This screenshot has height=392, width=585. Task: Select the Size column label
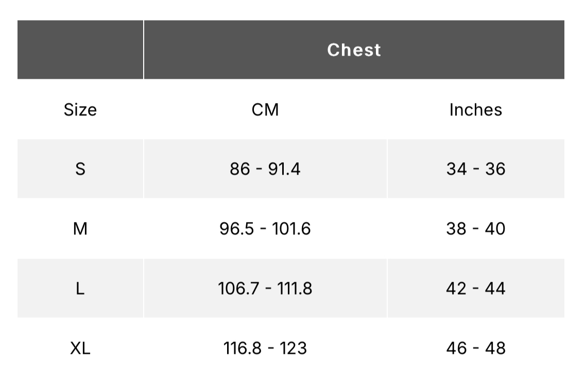(80, 109)
